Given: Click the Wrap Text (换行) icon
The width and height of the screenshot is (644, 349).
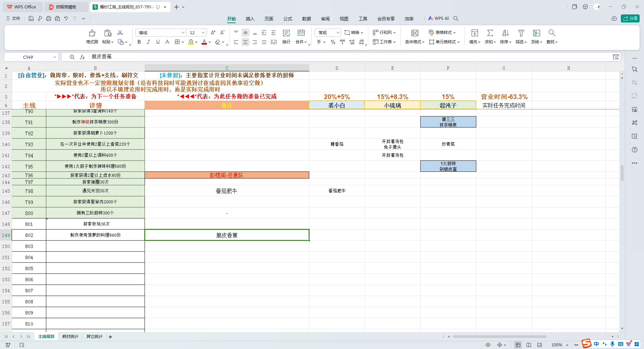Looking at the screenshot, I should 286,33.
